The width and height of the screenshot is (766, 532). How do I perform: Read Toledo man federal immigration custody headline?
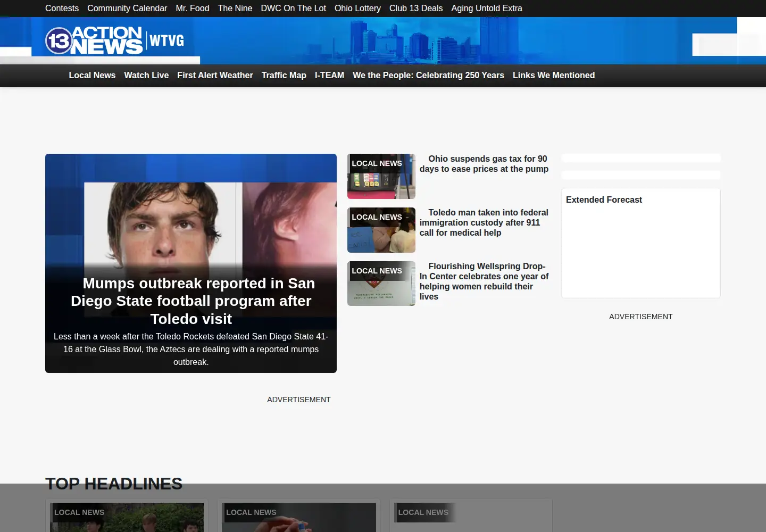pyautogui.click(x=484, y=223)
